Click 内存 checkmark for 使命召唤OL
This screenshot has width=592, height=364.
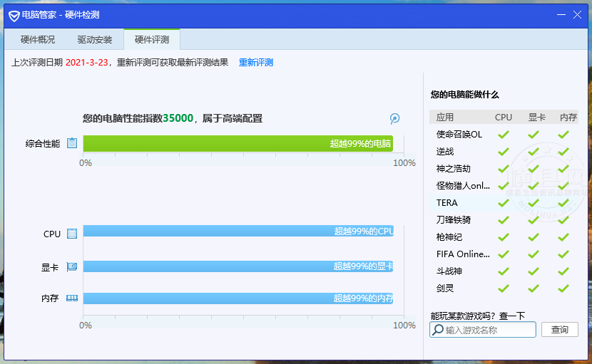(563, 135)
